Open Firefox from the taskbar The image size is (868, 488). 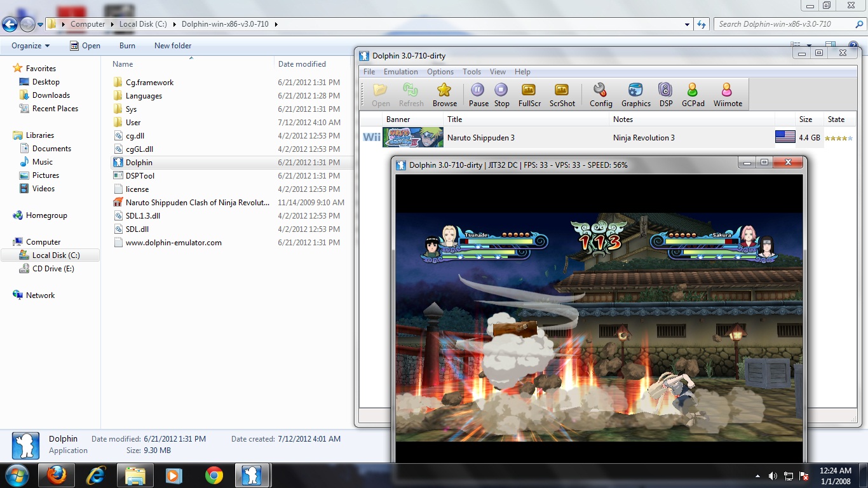click(57, 475)
